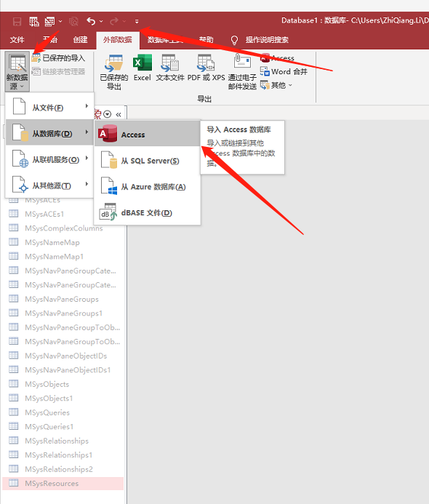Image resolution: width=429 pixels, height=504 pixels.
Task: Click 已保存的导入 button
Action: pyautogui.click(x=58, y=58)
